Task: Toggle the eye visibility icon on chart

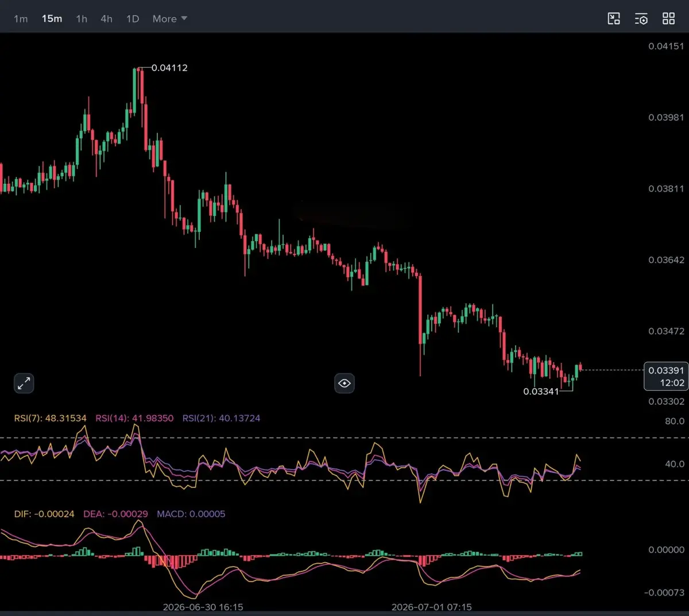Action: [344, 383]
